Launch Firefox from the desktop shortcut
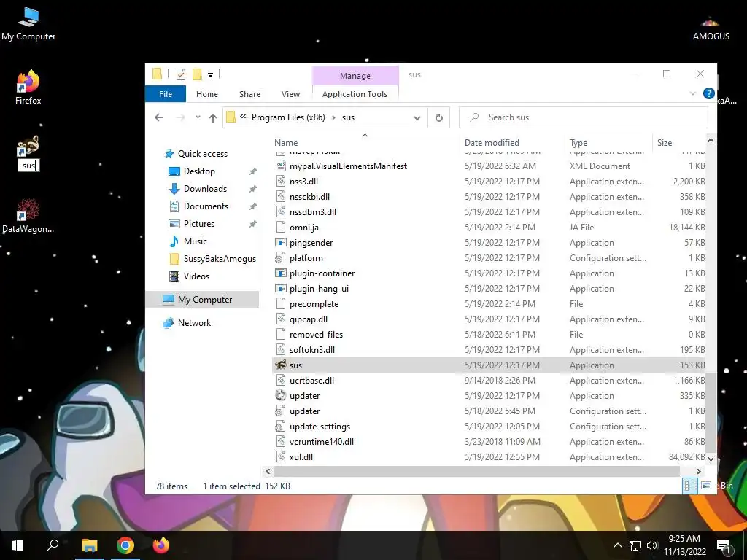The height and width of the screenshot is (560, 747). (x=28, y=87)
